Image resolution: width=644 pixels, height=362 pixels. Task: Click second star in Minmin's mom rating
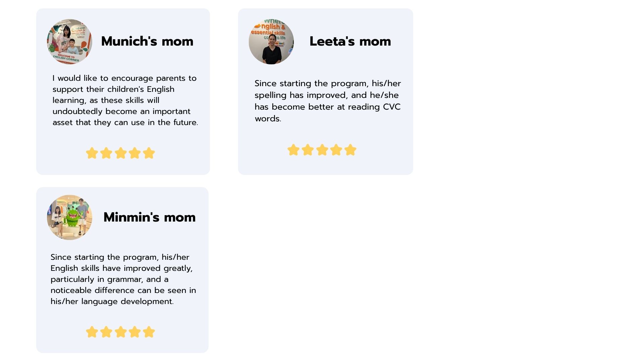coord(106,332)
